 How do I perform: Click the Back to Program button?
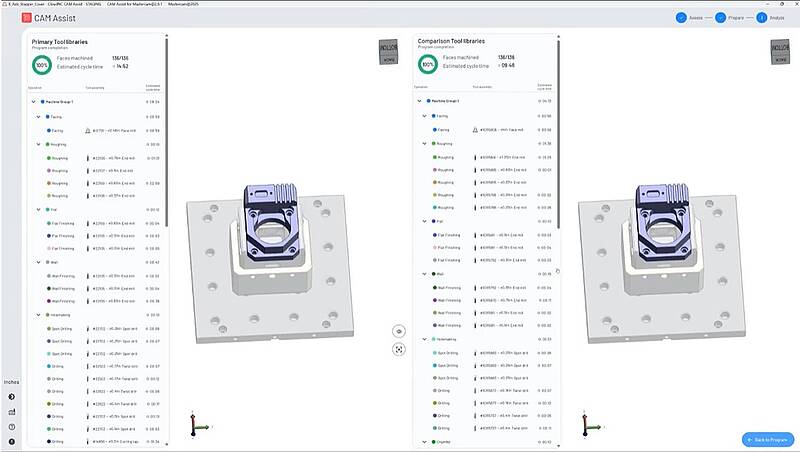tap(768, 440)
